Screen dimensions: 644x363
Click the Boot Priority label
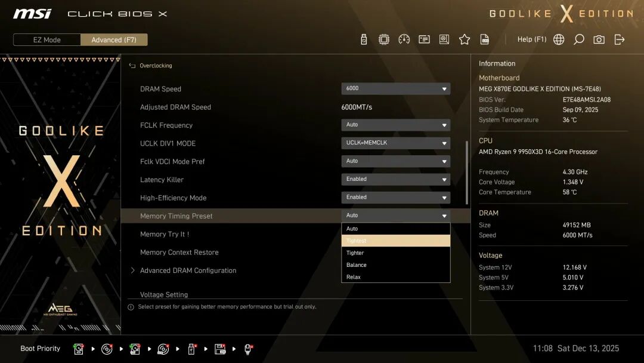41,348
